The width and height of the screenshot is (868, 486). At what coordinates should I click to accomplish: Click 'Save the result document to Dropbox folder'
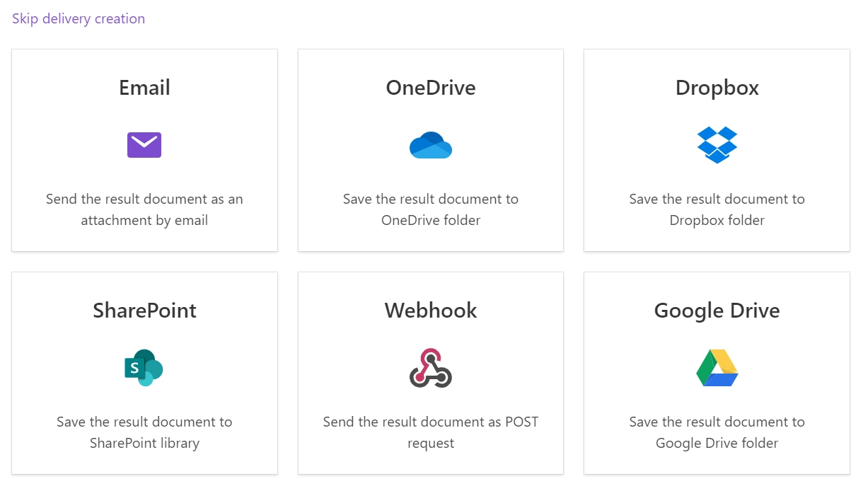pos(717,209)
